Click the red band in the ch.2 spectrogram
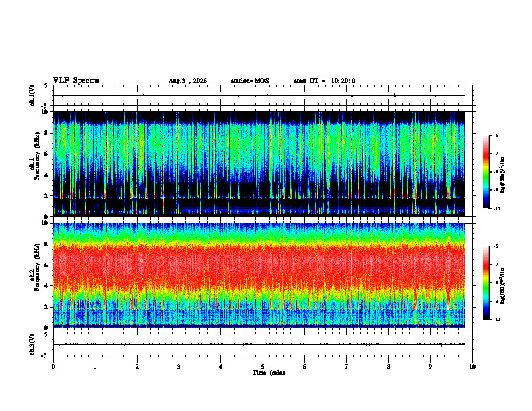The width and height of the screenshot is (532, 411). coord(259,265)
